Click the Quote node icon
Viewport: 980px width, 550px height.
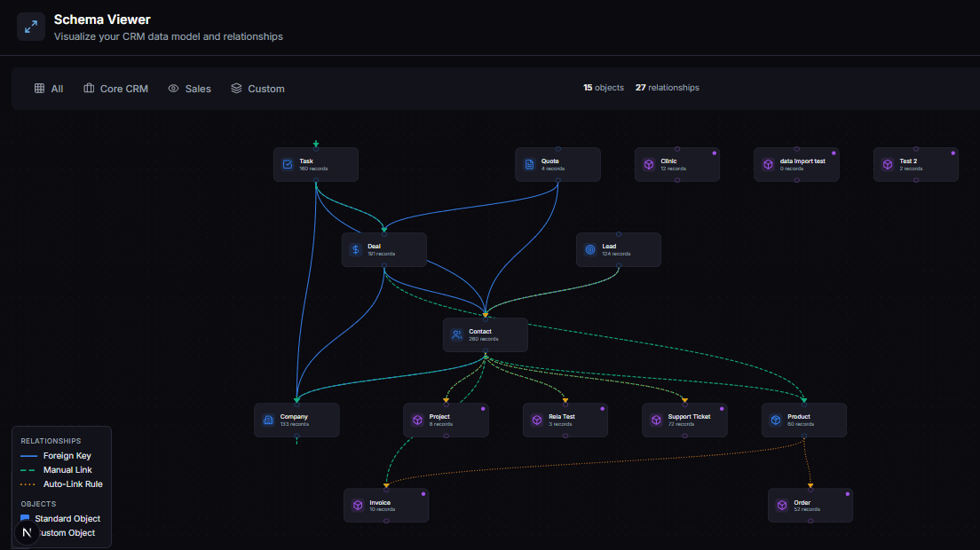529,163
